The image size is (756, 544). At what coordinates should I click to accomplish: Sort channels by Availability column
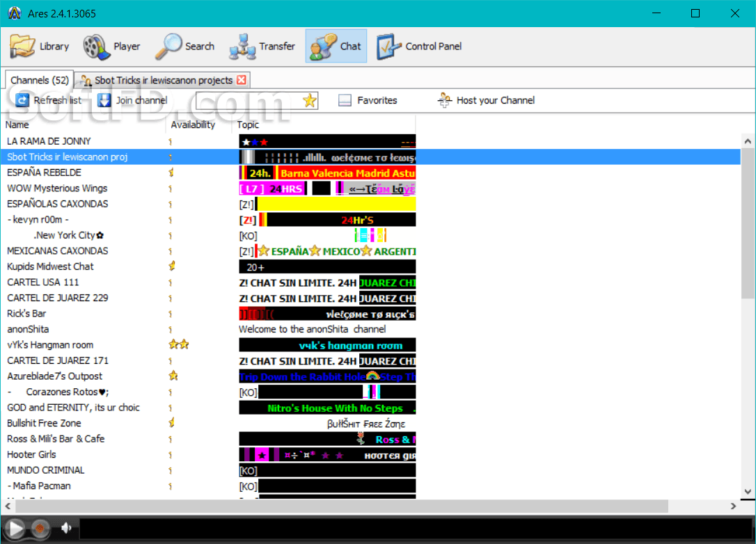193,125
